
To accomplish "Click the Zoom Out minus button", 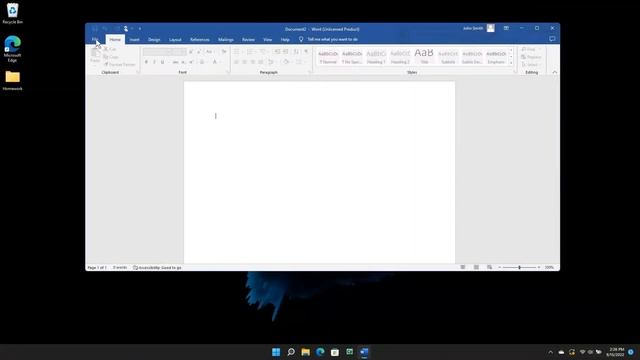I will [500, 267].
